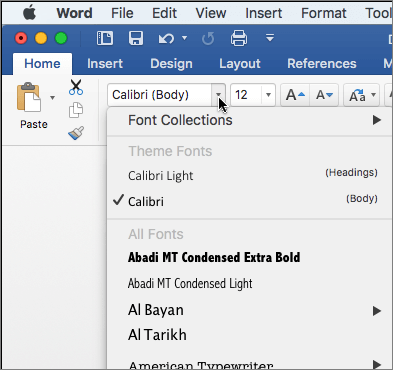Switch to the Design ribbon tab
393x370 pixels.
171,64
